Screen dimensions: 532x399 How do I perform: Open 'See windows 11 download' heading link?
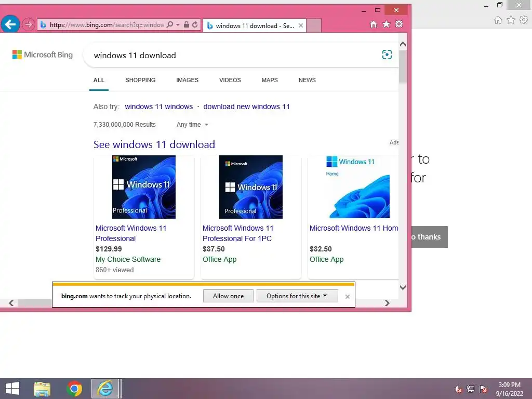click(154, 144)
